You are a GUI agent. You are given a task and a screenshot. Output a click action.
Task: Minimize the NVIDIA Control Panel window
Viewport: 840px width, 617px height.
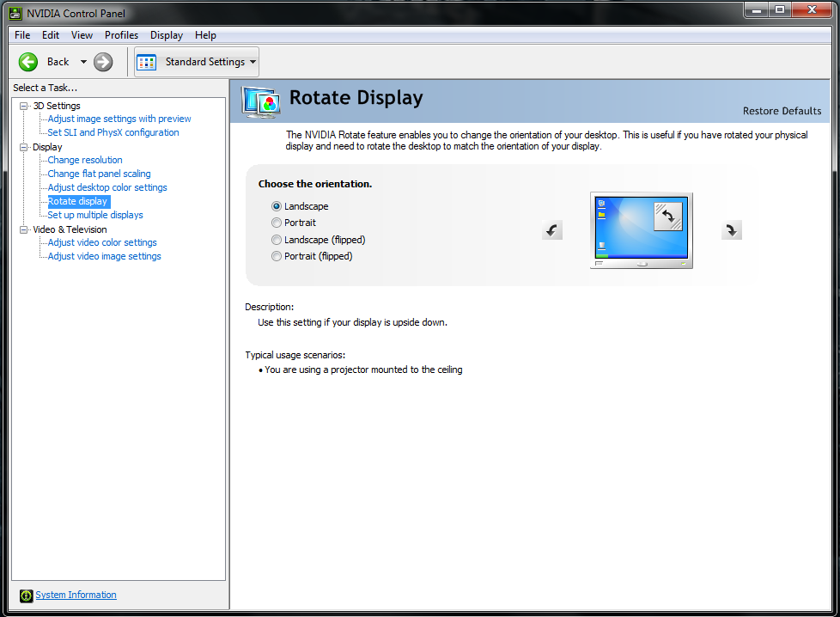coord(757,9)
